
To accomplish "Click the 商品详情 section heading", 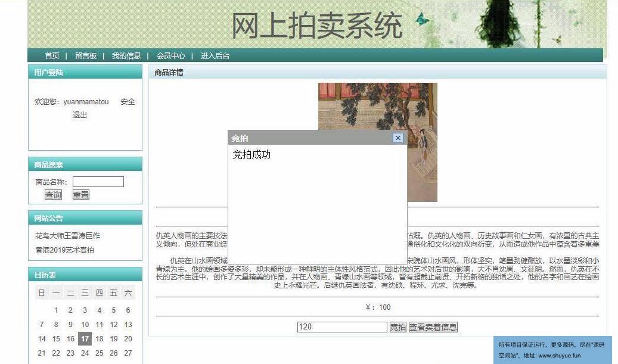I will click(169, 73).
